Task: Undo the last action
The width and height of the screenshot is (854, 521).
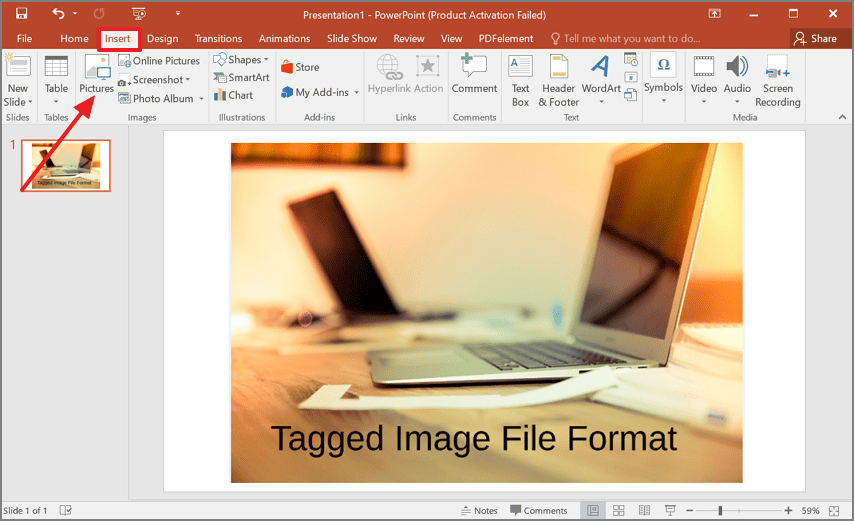Action: tap(58, 14)
